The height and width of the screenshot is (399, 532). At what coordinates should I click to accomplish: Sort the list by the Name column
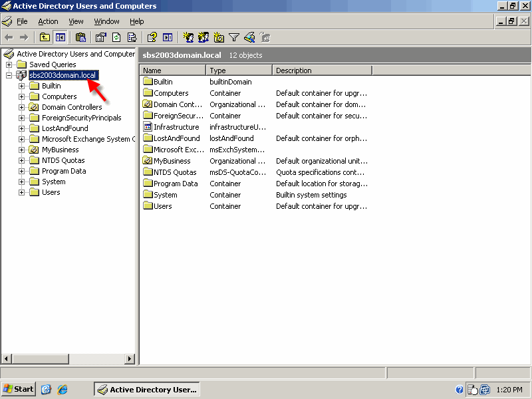pyautogui.click(x=173, y=70)
